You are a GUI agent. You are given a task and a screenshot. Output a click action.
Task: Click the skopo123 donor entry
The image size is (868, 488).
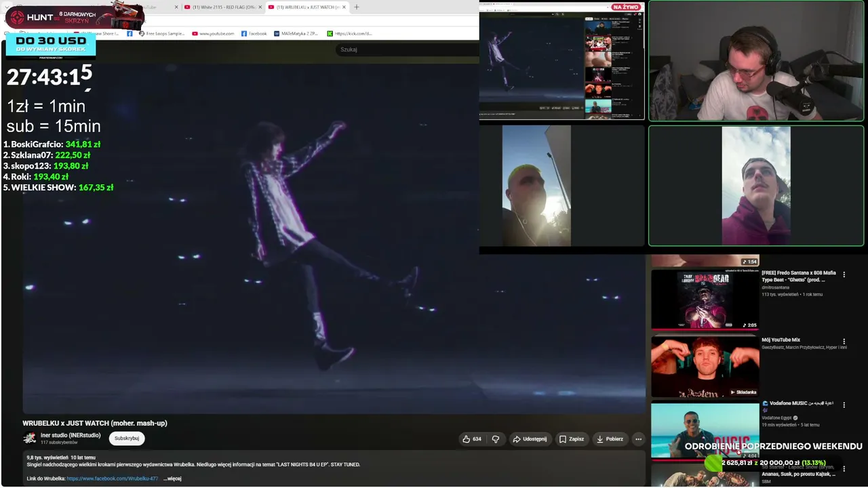click(45, 166)
